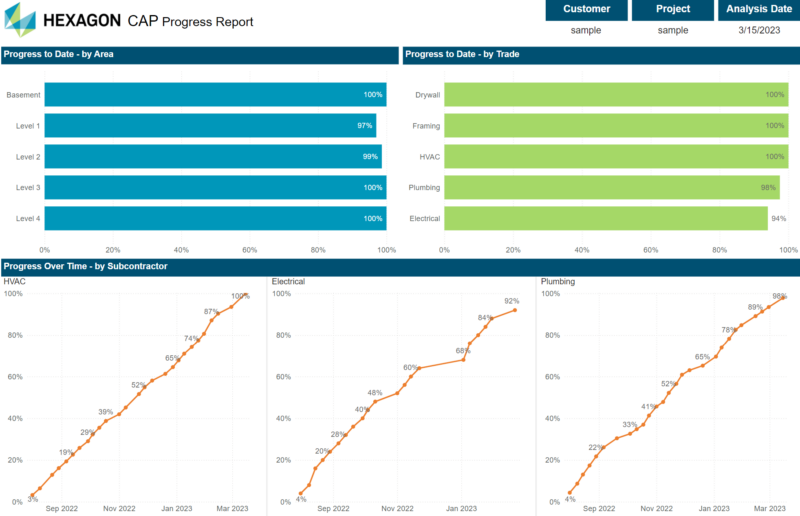Click Progress Over Time by Subcontractor header
This screenshot has height=516, width=800.
[400, 267]
